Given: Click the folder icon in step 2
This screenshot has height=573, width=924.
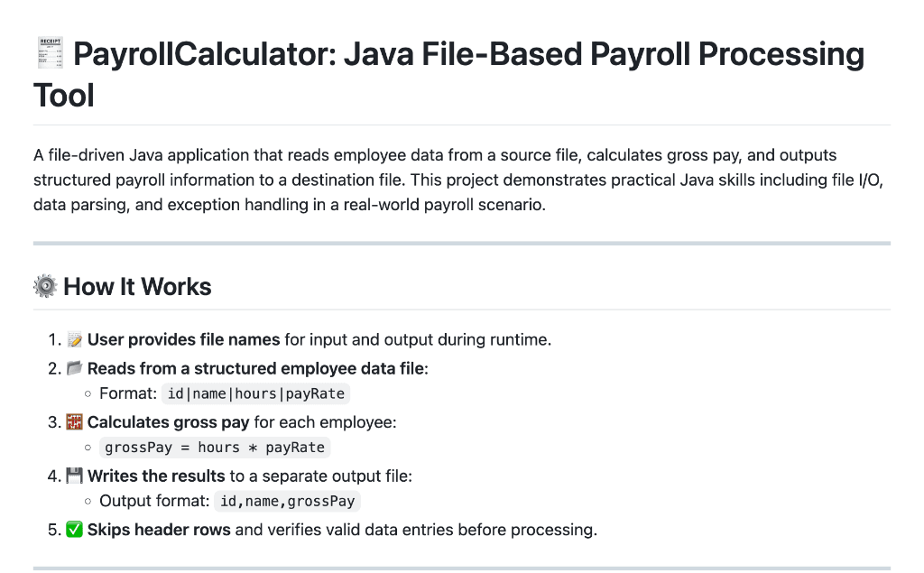Looking at the screenshot, I should (x=75, y=368).
